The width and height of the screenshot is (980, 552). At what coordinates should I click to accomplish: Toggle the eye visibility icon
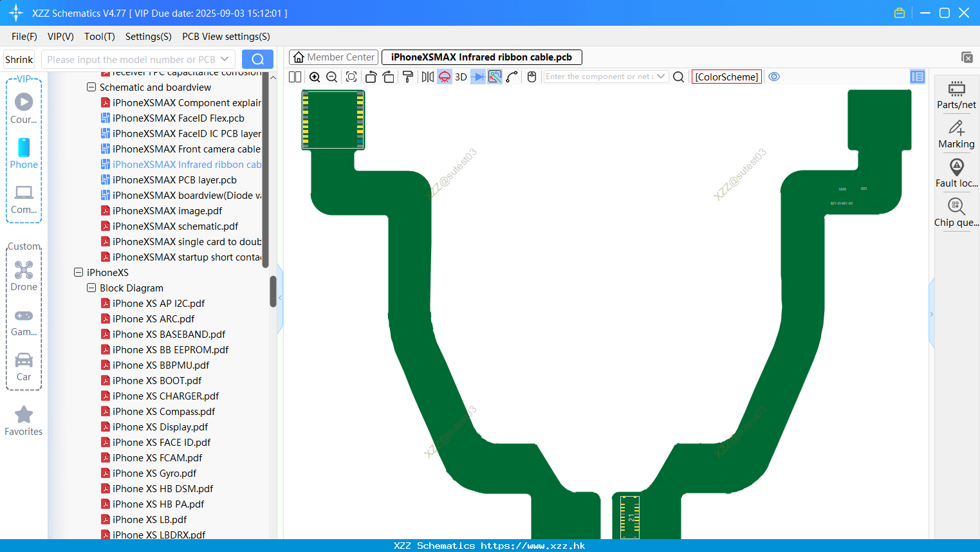point(774,77)
